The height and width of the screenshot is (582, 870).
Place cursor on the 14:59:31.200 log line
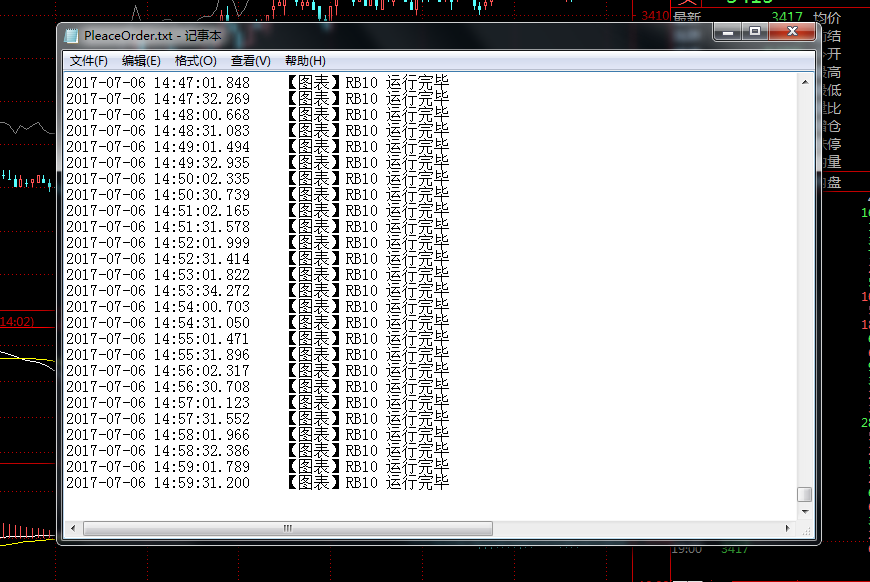[x=257, y=483]
